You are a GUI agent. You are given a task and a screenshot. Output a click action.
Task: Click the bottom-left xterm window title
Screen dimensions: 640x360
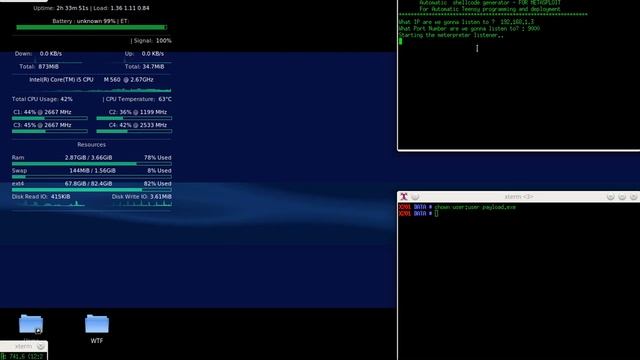click(x=23, y=347)
